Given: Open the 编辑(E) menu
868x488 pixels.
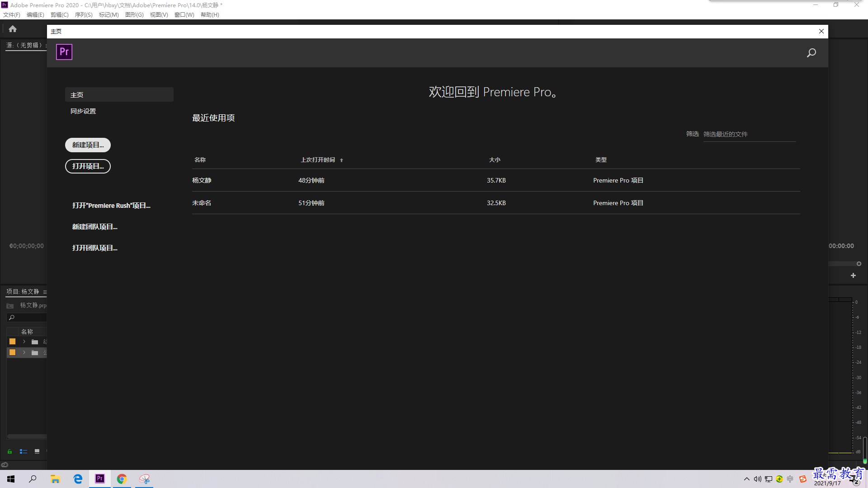Looking at the screenshot, I should (35, 15).
